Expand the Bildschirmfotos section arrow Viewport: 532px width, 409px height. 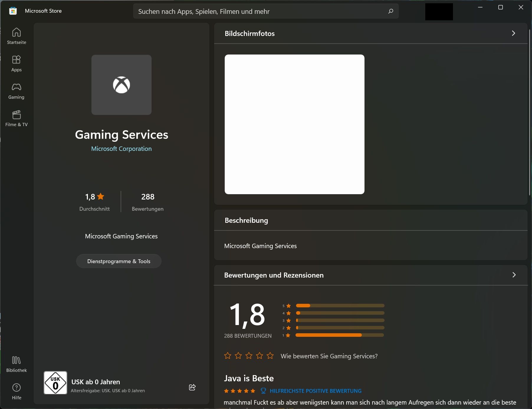click(513, 33)
